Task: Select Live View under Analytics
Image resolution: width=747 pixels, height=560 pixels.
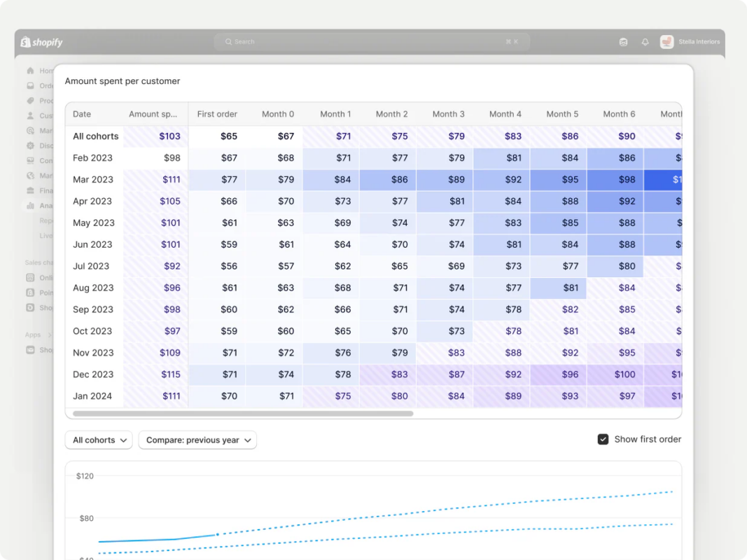Action: coord(43,235)
